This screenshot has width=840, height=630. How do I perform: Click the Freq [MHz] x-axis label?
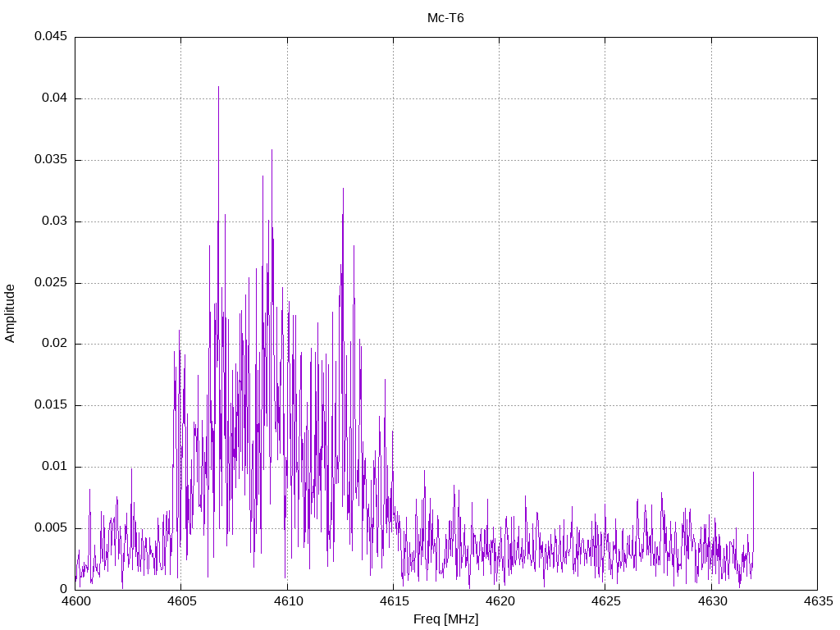click(445, 619)
